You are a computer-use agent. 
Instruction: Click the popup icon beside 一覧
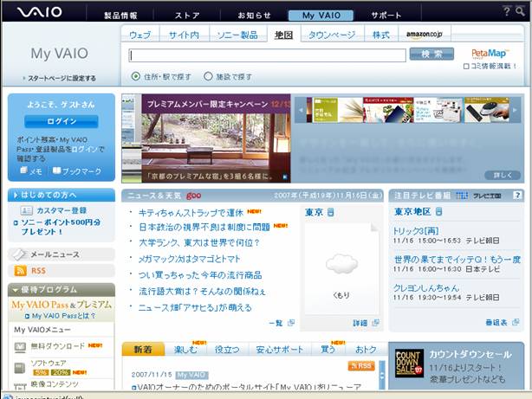(x=291, y=323)
